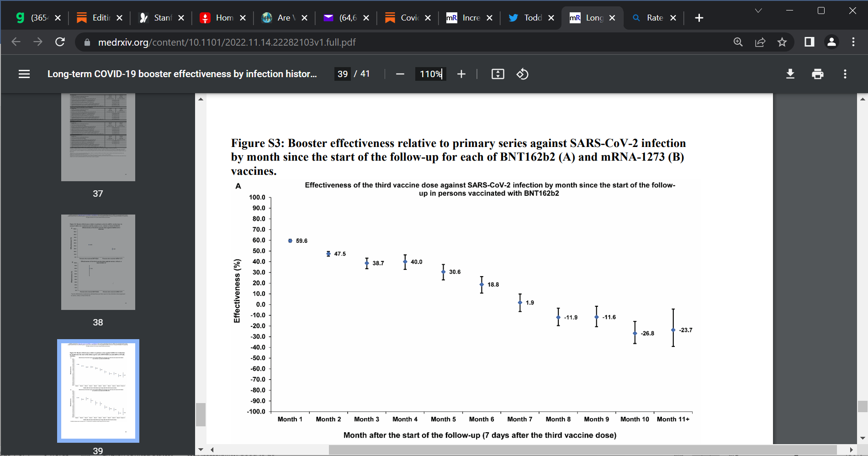Open page 38 thumbnail

click(98, 262)
